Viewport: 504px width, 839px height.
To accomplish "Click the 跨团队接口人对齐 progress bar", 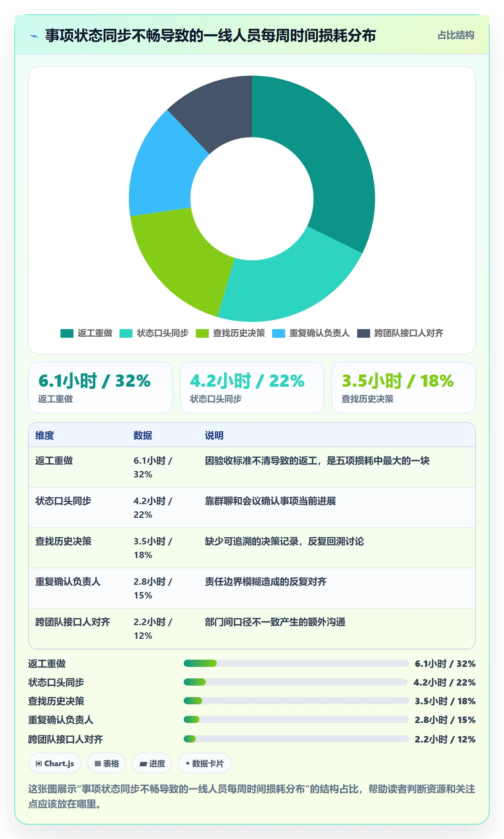I will (296, 739).
